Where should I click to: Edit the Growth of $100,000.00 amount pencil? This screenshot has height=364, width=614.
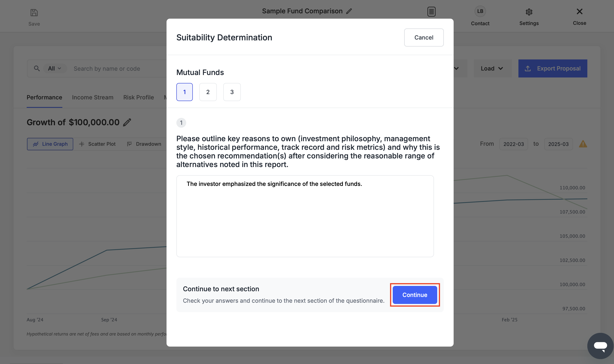coord(127,122)
